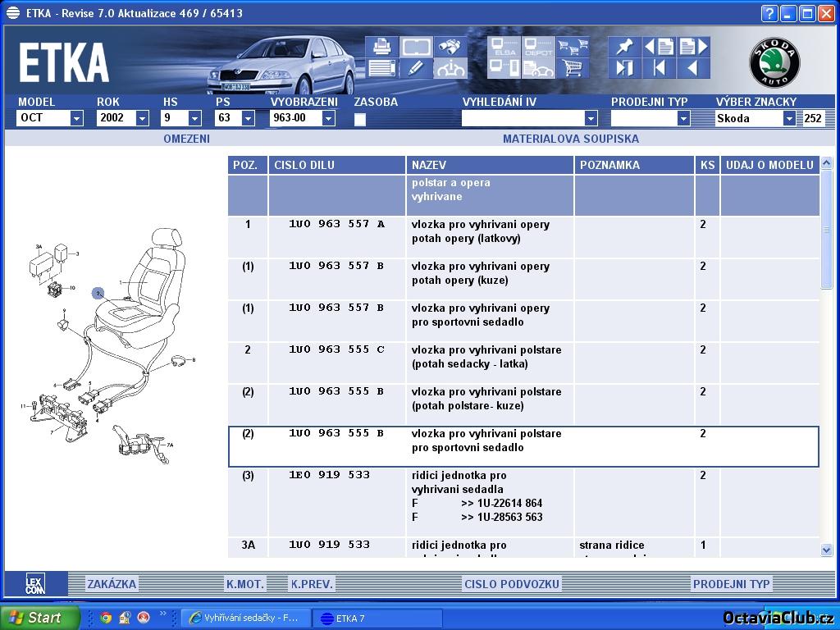Open the single shopping cart icon
This screenshot has width=840, height=630.
coord(573,68)
